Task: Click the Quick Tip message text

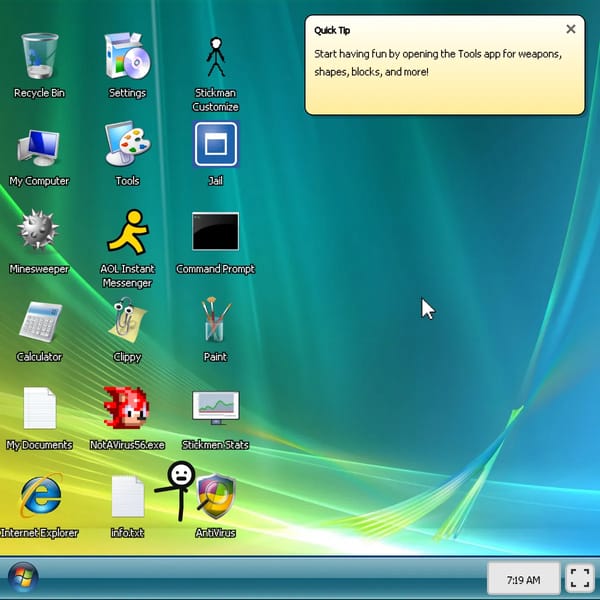Action: [x=438, y=63]
